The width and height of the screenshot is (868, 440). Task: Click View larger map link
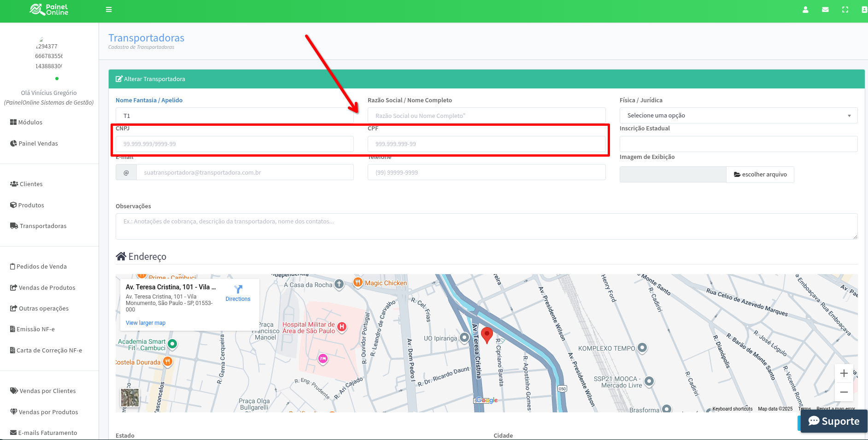point(146,323)
